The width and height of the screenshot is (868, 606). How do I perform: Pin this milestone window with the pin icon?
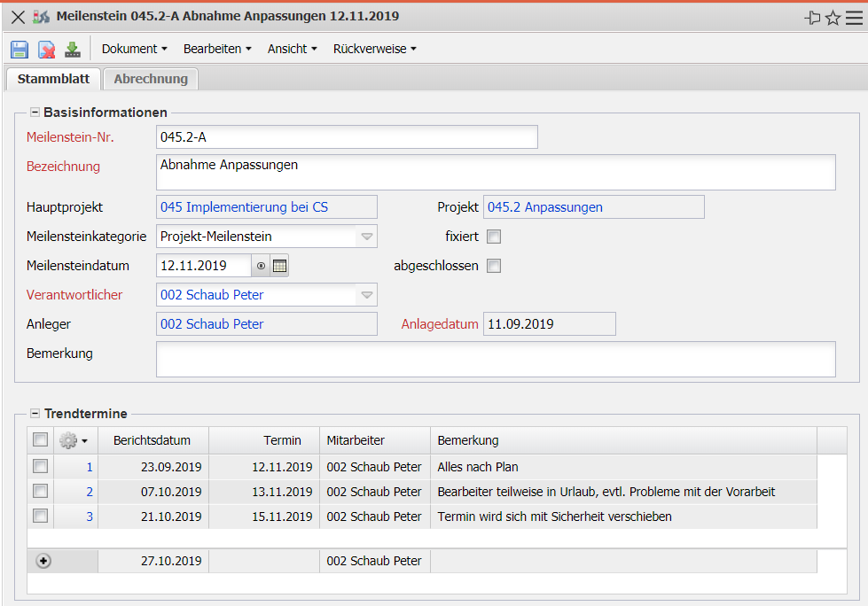pos(812,18)
